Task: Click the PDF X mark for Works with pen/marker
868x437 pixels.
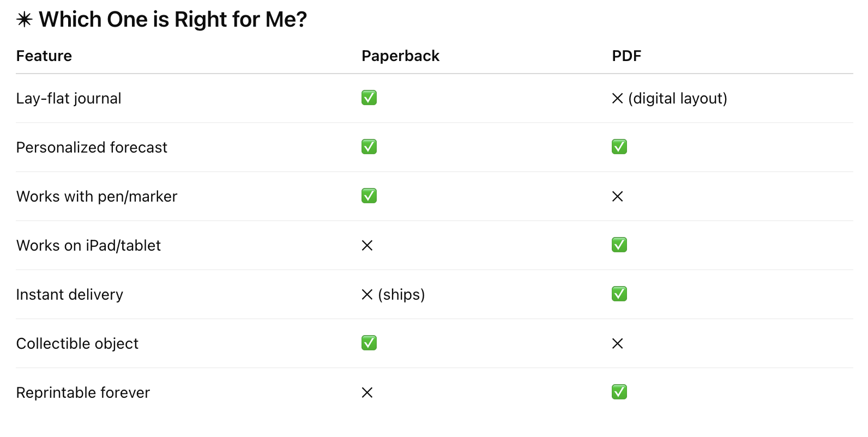Action: 617,197
